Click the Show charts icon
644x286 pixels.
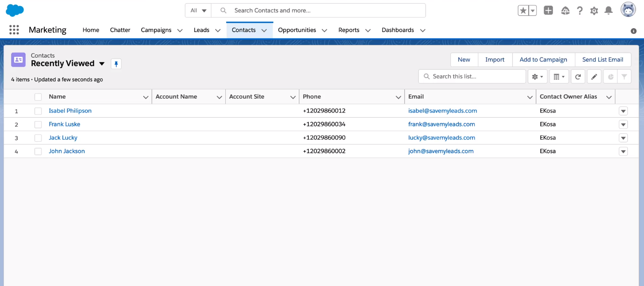pos(611,77)
